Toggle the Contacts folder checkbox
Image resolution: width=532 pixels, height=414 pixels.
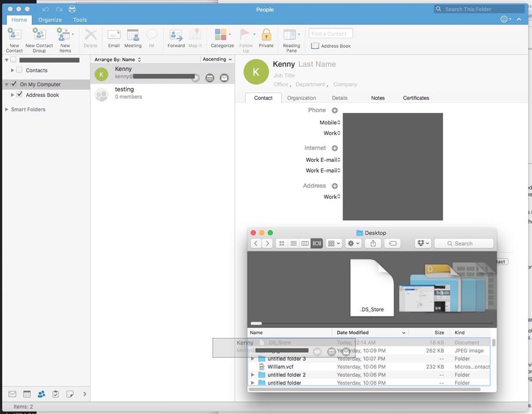pos(19,70)
